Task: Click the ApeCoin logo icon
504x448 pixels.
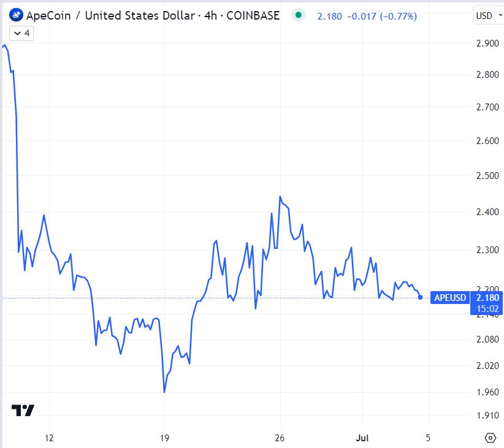Action: tap(17, 15)
